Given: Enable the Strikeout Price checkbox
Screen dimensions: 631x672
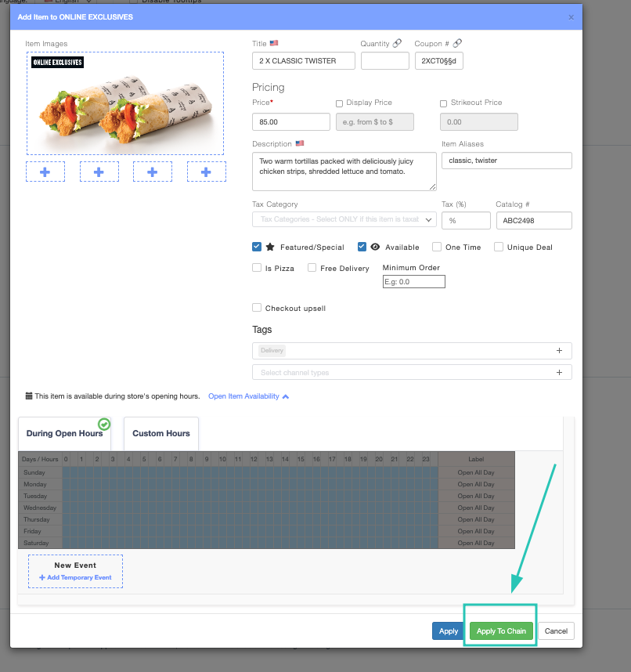Looking at the screenshot, I should coord(443,103).
